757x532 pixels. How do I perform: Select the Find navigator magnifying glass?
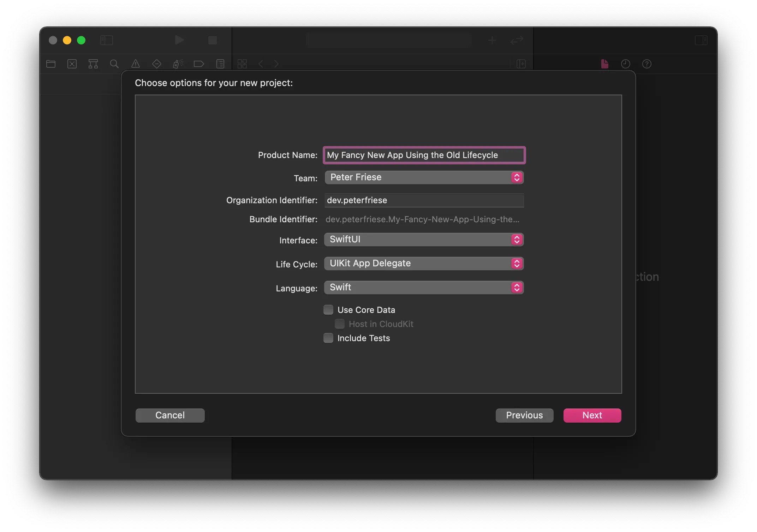tap(114, 64)
